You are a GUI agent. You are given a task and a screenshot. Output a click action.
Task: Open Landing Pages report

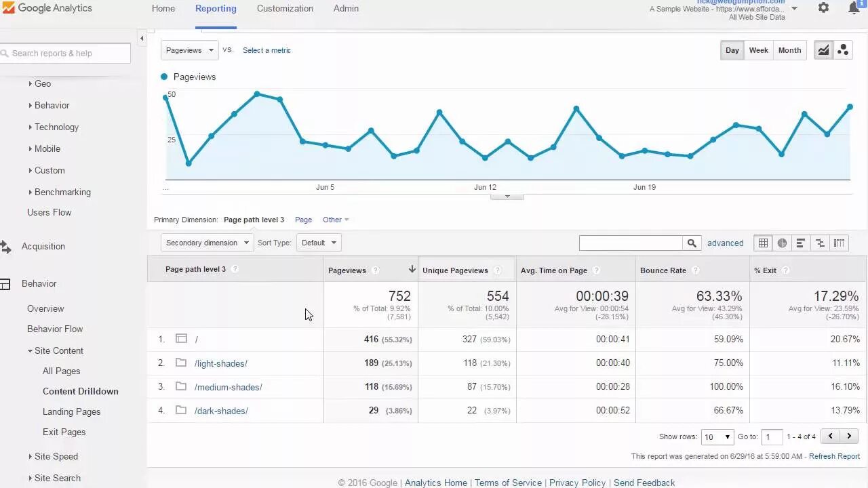[71, 411]
